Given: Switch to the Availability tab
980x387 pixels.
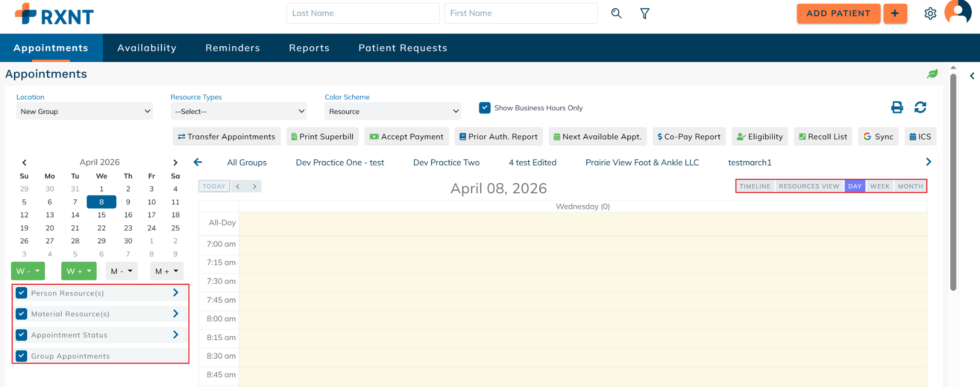Looking at the screenshot, I should (x=147, y=48).
